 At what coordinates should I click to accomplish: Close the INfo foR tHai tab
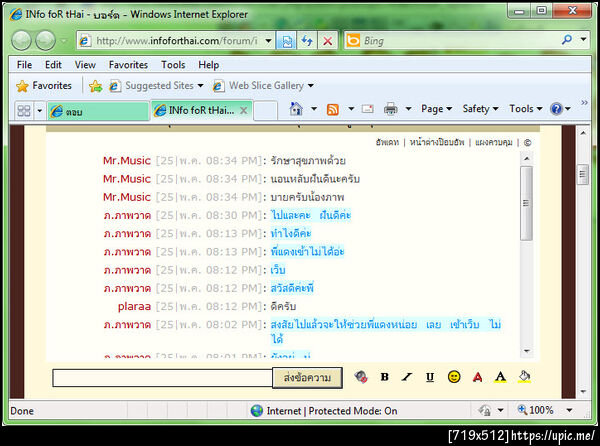243,111
